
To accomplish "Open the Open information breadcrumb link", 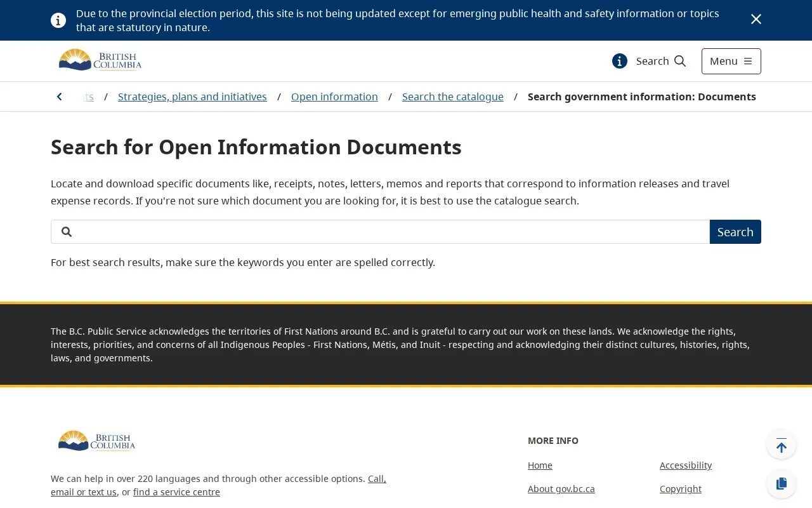I will (x=334, y=97).
